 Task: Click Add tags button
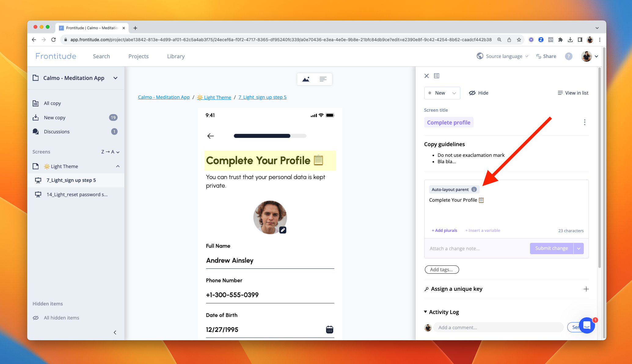(x=442, y=270)
